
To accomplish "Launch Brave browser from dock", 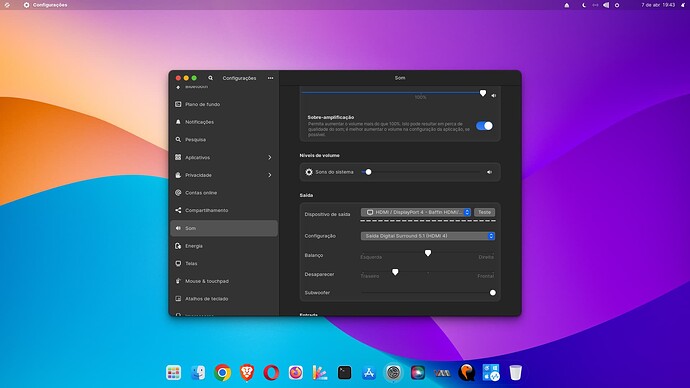I will pyautogui.click(x=247, y=373).
